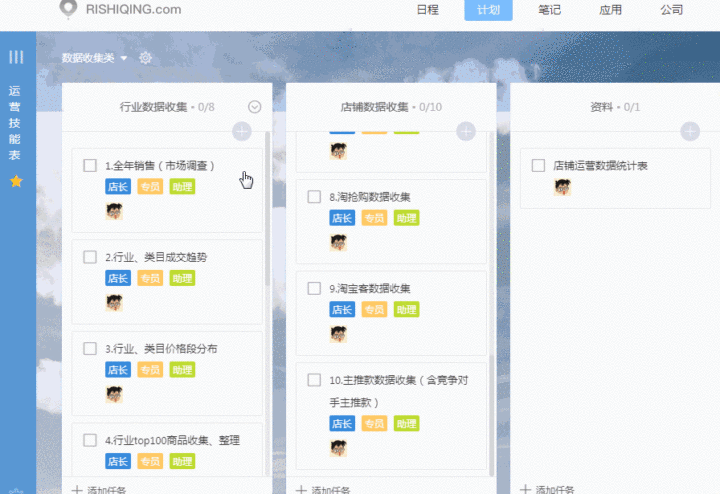Click assignee avatar on 店铺运营数据统计表 card
The image size is (720, 494).
click(x=563, y=187)
